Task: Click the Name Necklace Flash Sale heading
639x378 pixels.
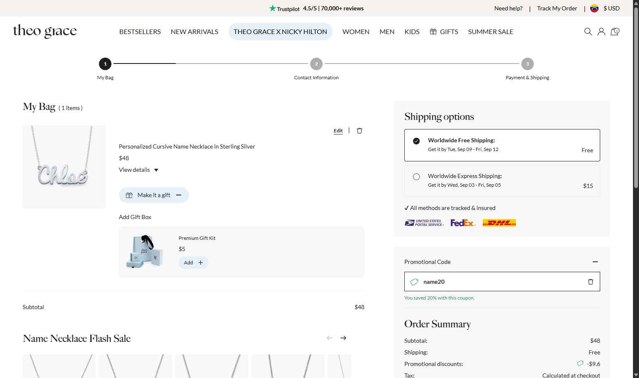Action: [x=77, y=338]
